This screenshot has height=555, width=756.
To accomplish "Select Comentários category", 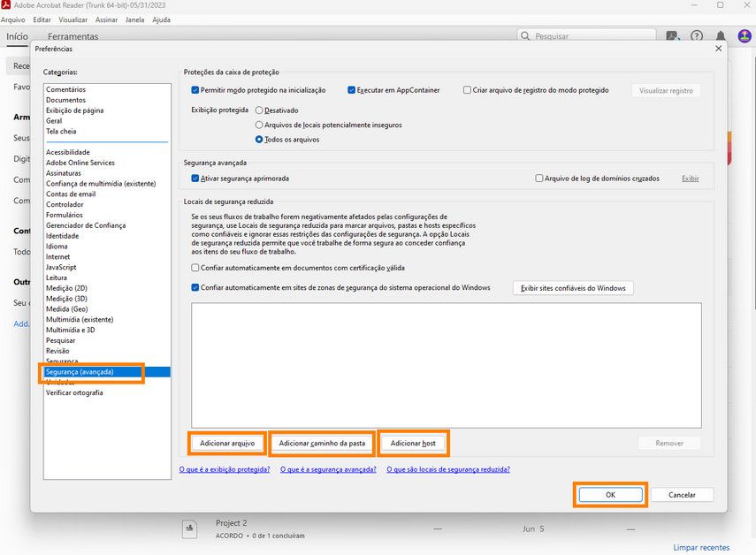I will coord(65,89).
